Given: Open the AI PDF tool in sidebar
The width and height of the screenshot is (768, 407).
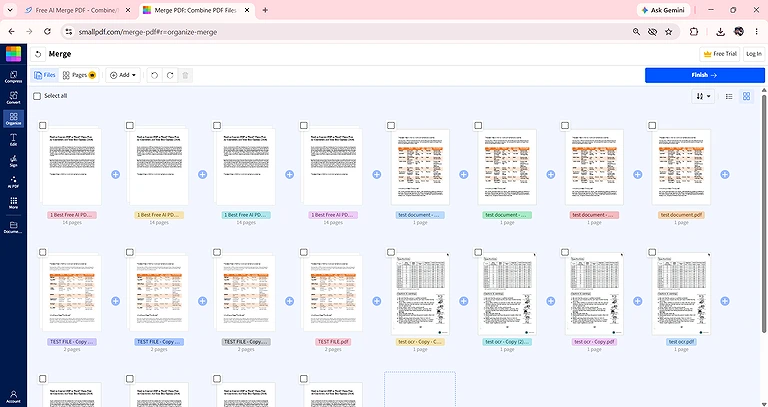Looking at the screenshot, I should [x=13, y=182].
